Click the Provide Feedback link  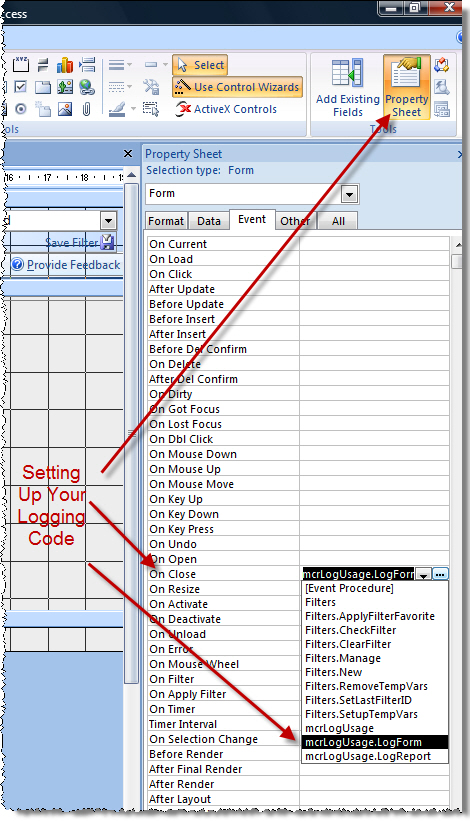click(x=73, y=265)
